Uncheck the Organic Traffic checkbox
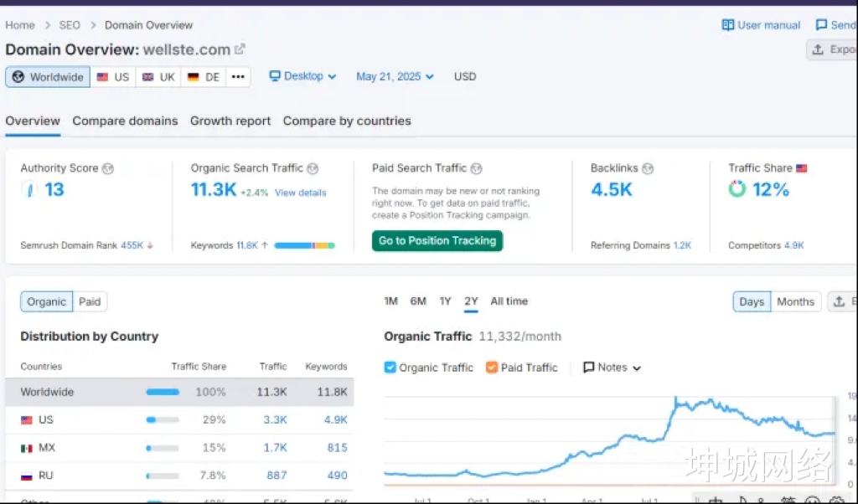 (390, 368)
